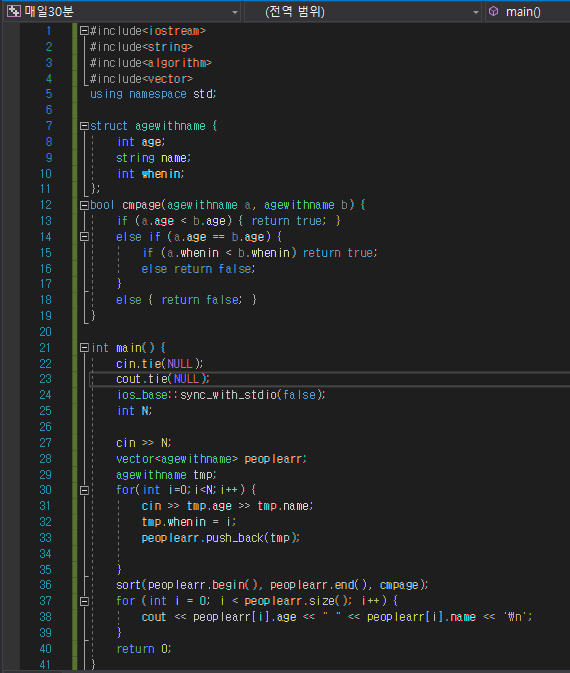Click 'tmp.whenin = i;' on line 32
This screenshot has width=570, height=673.
coord(188,522)
